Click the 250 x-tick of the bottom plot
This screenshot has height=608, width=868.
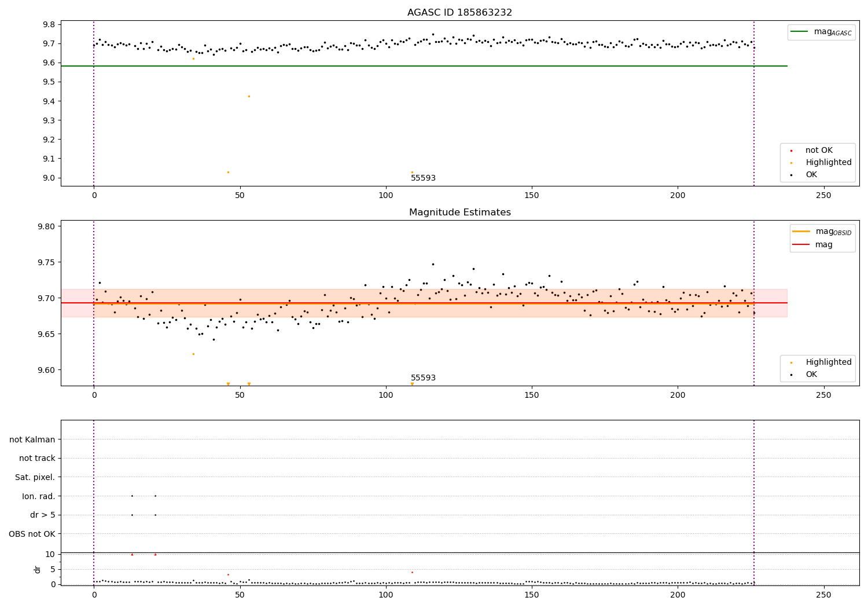click(823, 595)
